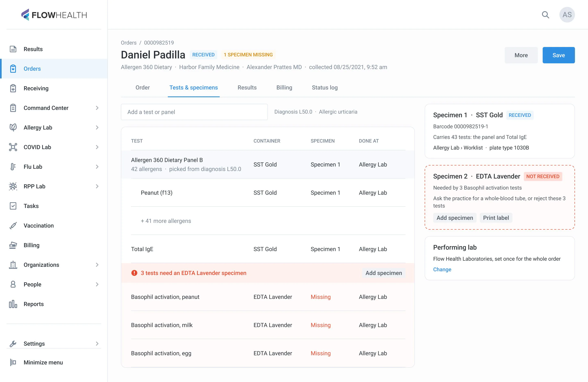
Task: Expand the Organizations submenu chevron
Action: coord(97,265)
